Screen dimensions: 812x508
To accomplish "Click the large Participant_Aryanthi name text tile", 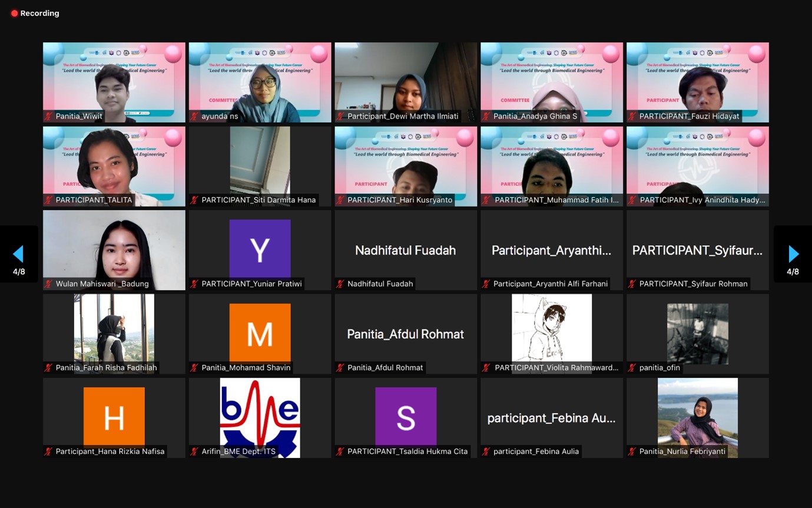I will (x=551, y=250).
